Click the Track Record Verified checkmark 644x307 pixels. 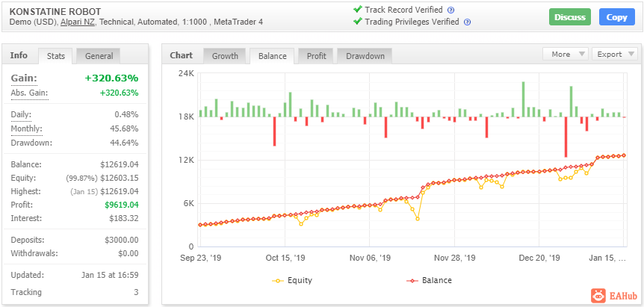click(x=357, y=10)
